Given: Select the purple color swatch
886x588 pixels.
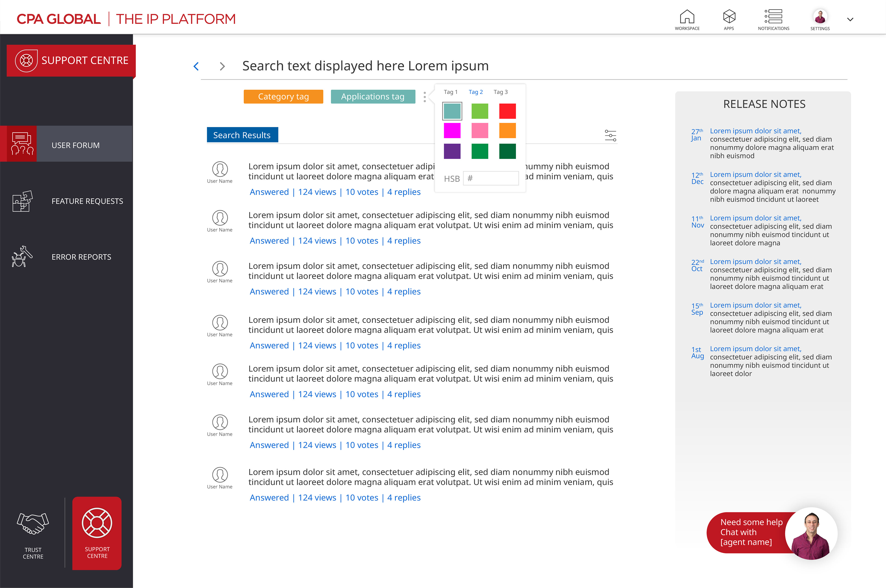Looking at the screenshot, I should pyautogui.click(x=452, y=151).
